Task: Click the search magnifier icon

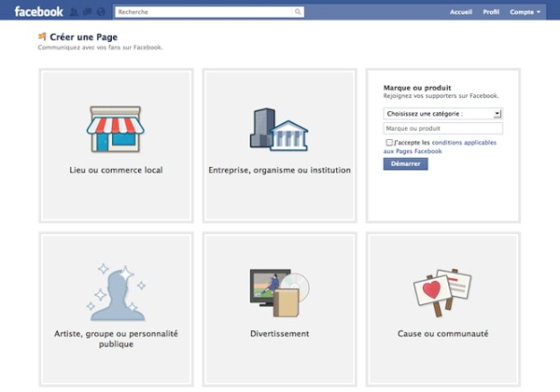Action: (x=298, y=12)
